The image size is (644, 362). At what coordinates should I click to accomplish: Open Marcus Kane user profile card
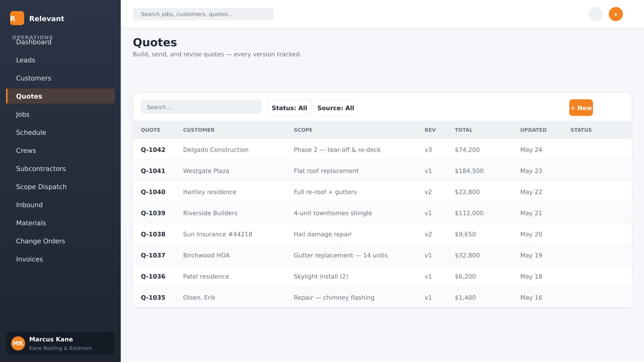60,343
